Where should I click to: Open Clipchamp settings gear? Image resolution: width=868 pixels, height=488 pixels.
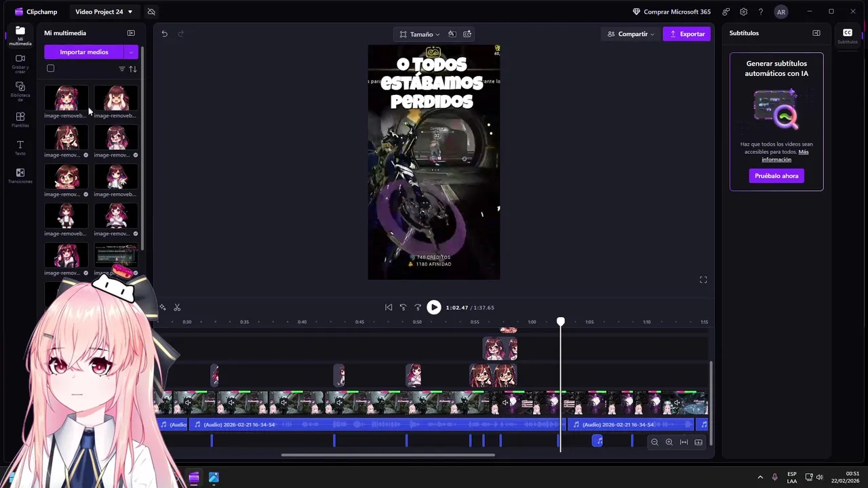(x=744, y=12)
